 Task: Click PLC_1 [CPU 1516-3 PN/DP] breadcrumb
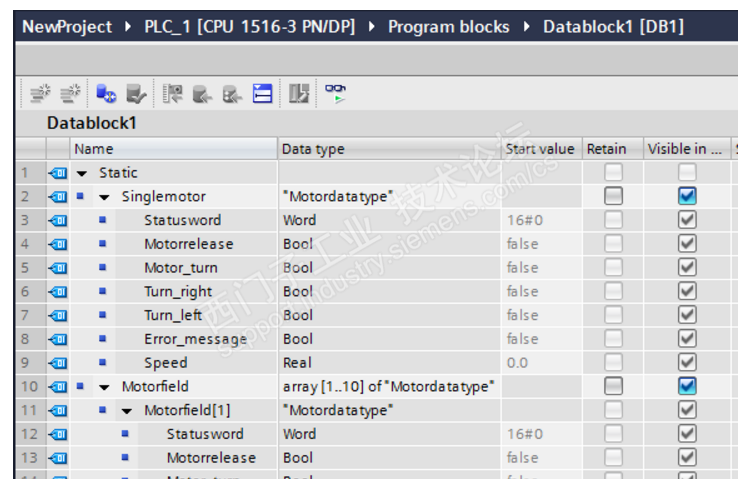[x=250, y=26]
